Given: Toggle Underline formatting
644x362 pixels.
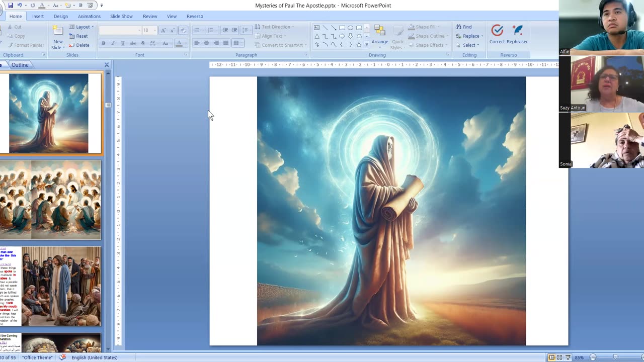Looking at the screenshot, I should (x=123, y=43).
